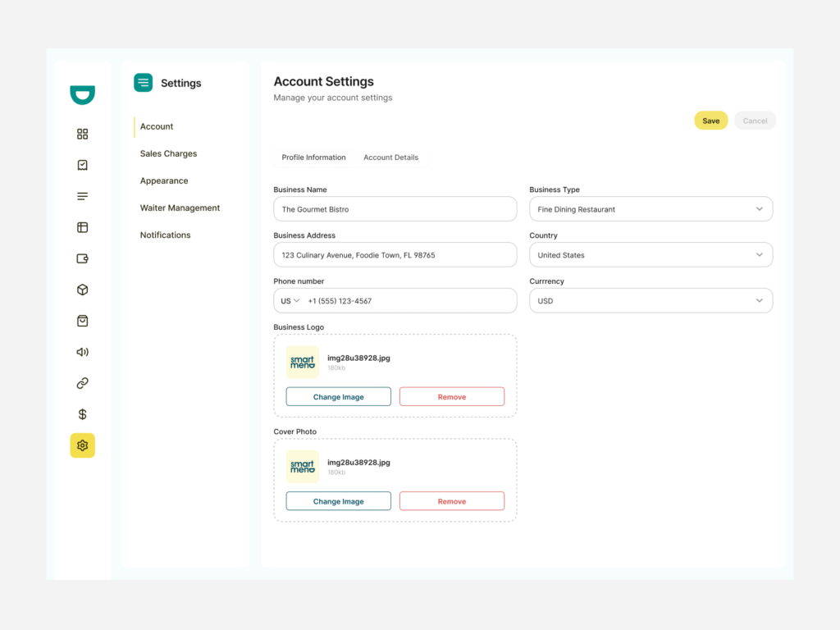
Task: Select the Profile Information tab
Action: 313,157
